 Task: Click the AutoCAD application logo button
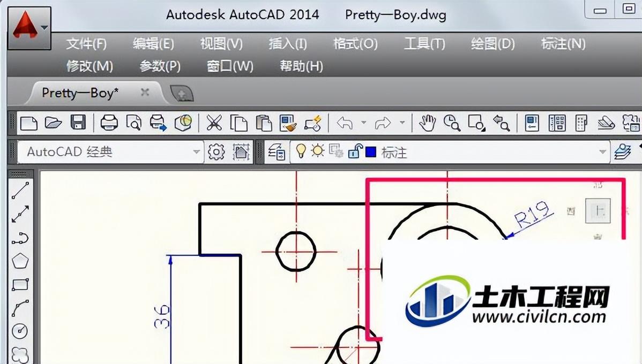29,27
